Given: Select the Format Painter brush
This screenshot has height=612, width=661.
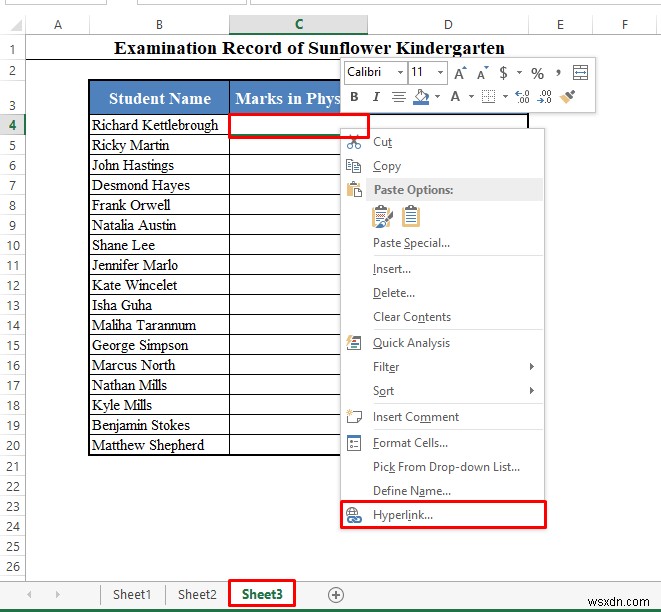Looking at the screenshot, I should point(567,97).
